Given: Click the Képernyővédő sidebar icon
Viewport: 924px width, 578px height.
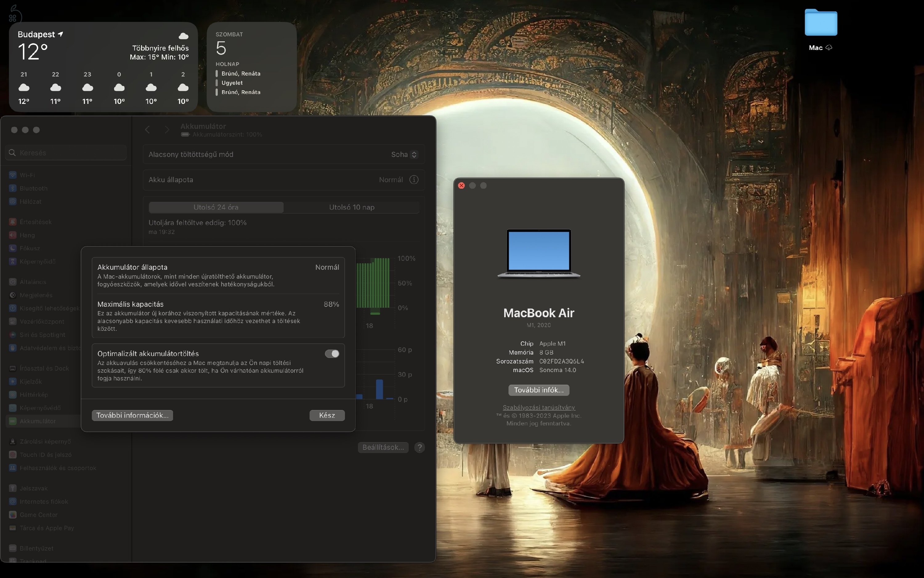Looking at the screenshot, I should pyautogui.click(x=13, y=408).
